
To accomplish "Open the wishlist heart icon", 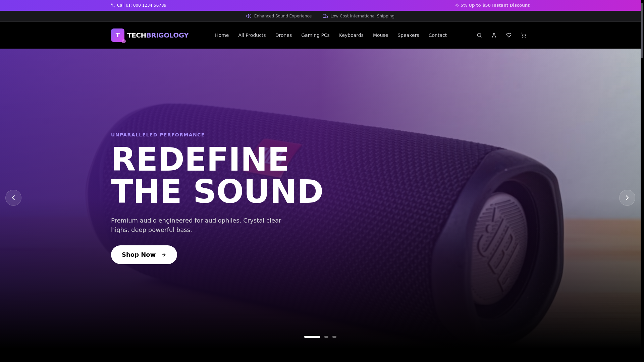I will pyautogui.click(x=509, y=35).
